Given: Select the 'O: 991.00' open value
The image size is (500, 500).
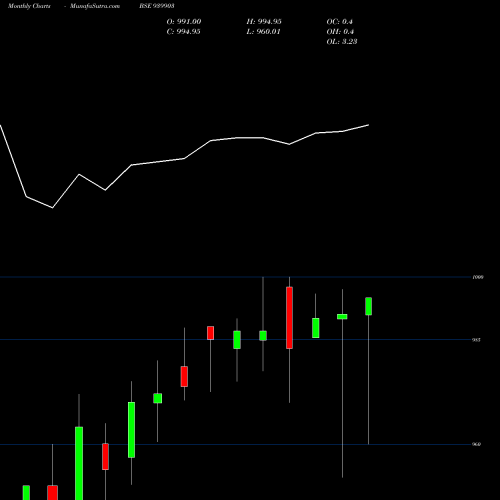Looking at the screenshot, I should tap(184, 22).
